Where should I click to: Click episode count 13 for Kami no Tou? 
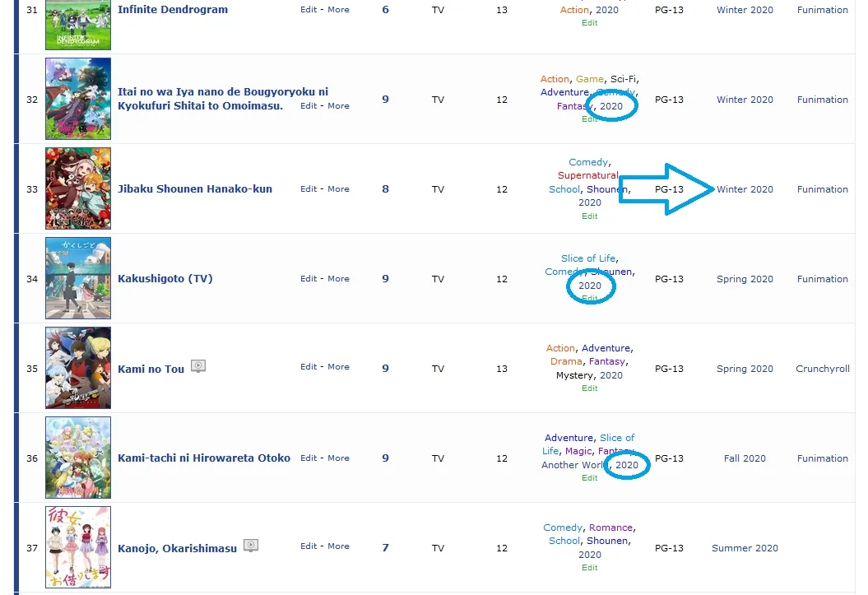tap(502, 369)
